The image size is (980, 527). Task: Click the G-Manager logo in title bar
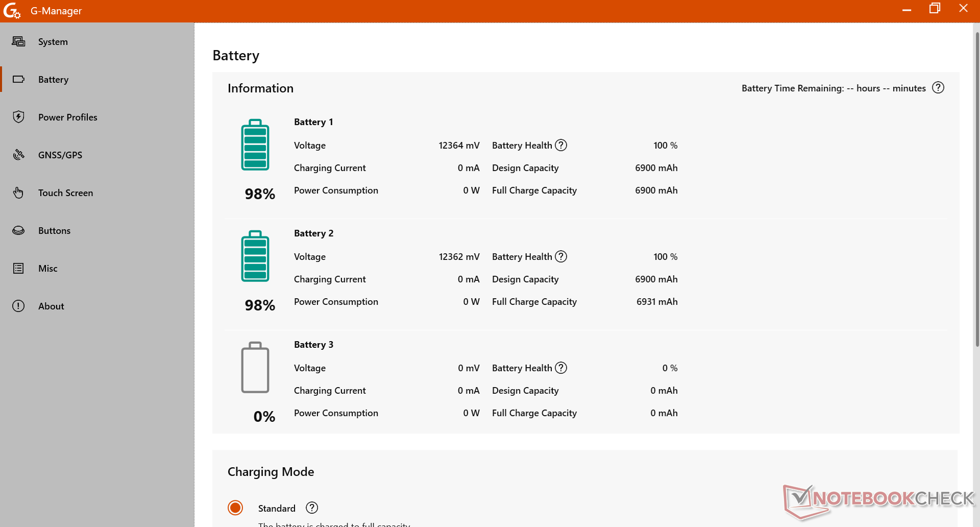point(11,11)
